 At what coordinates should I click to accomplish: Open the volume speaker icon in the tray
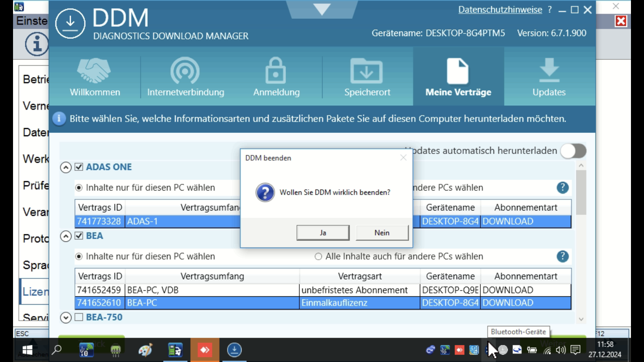click(x=560, y=350)
